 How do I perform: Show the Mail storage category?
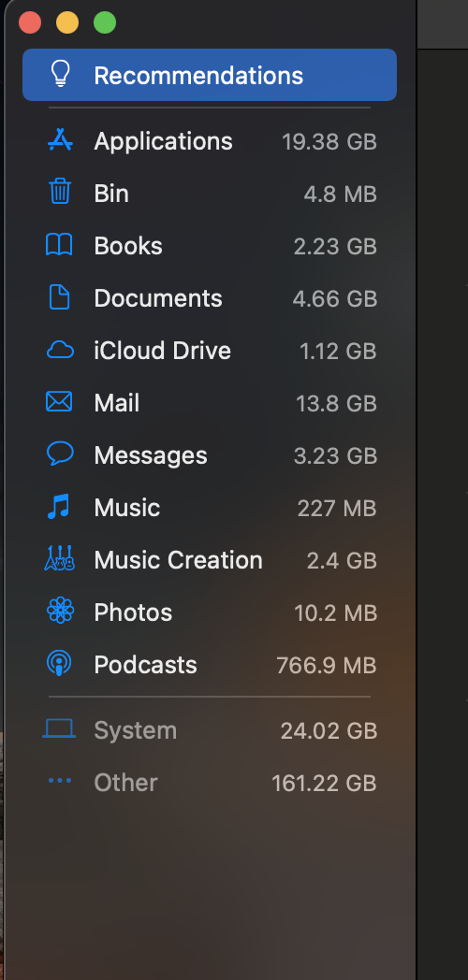click(117, 403)
